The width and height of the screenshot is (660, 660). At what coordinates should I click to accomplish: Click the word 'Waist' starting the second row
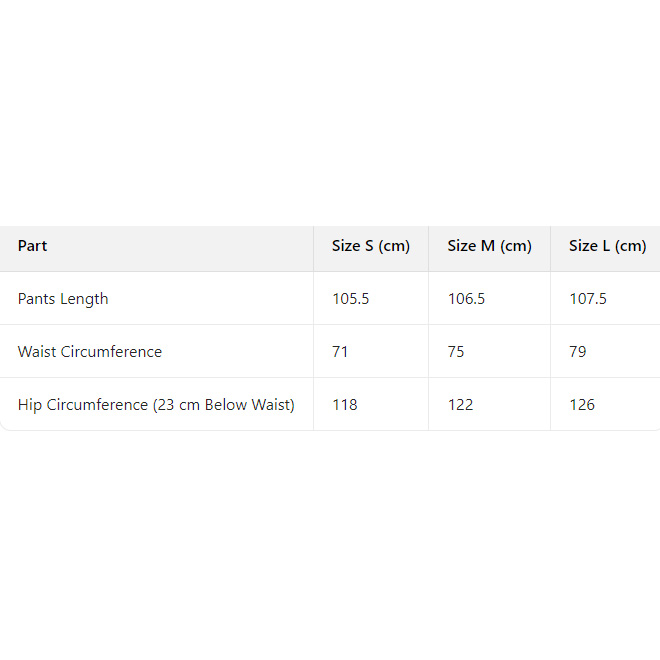(x=37, y=352)
